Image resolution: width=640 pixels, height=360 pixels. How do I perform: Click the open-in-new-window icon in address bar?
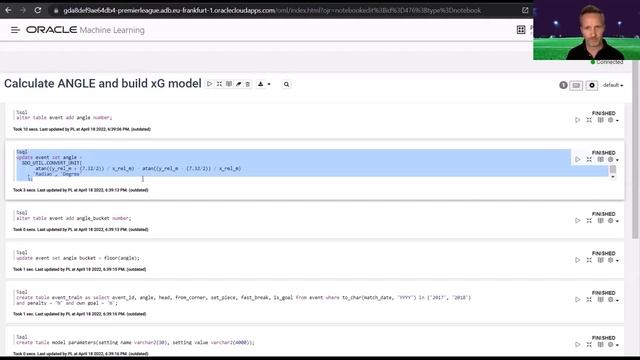coord(525,10)
